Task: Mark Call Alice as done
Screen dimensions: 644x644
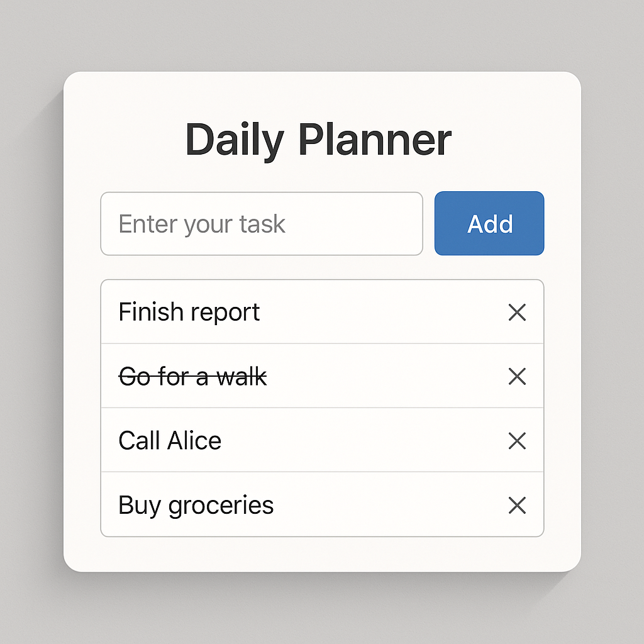Action: 170,441
